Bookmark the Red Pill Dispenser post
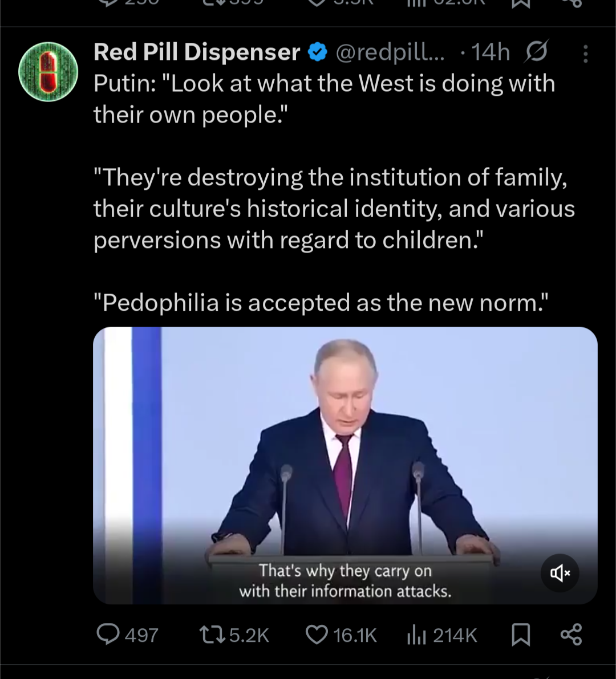Viewport: 616px width, 679px height. click(x=521, y=635)
